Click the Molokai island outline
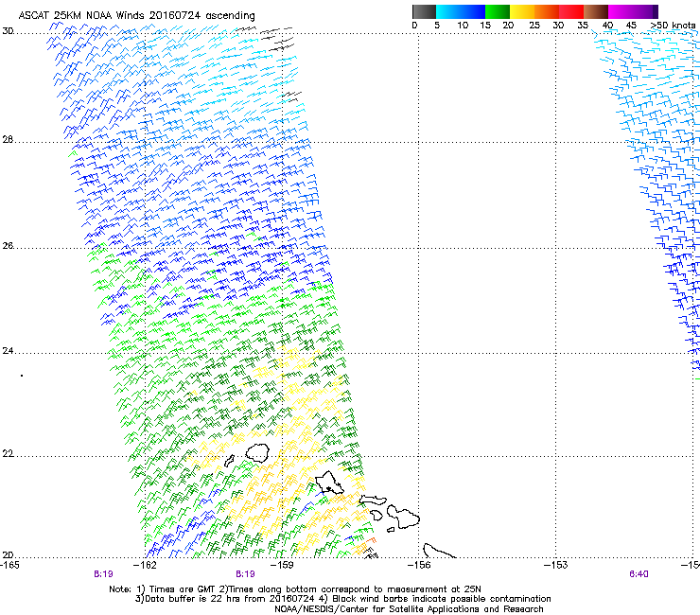 point(373,500)
